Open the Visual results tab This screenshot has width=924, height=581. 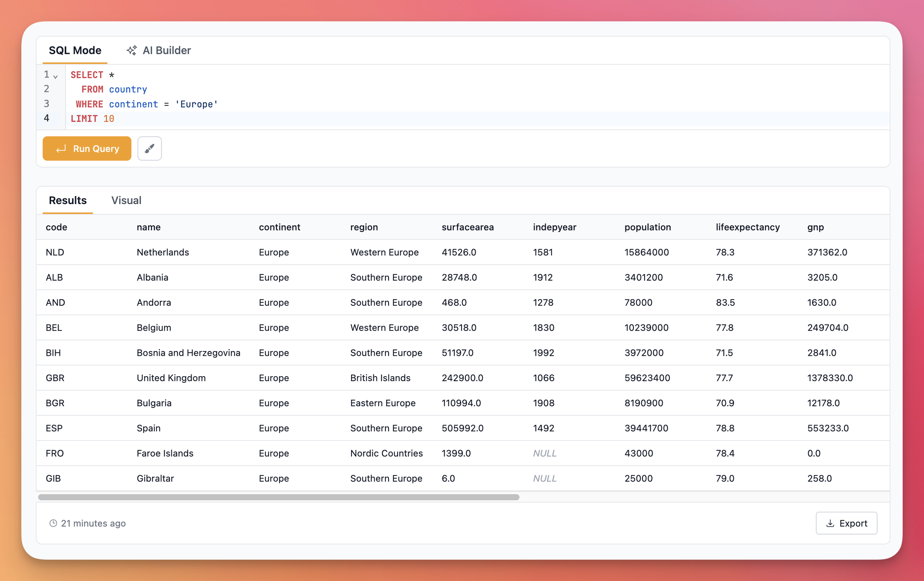point(126,200)
